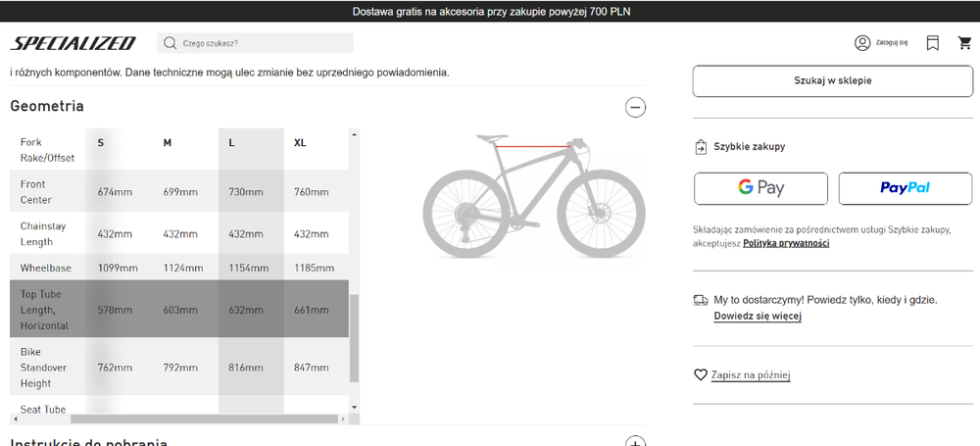Image resolution: width=980 pixels, height=446 pixels.
Task: Open the shopping cart
Action: click(964, 43)
